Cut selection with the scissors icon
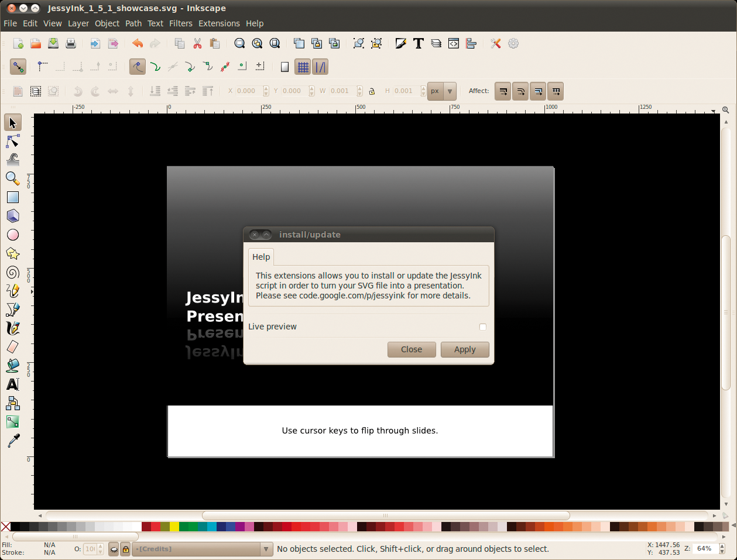 pos(197,43)
